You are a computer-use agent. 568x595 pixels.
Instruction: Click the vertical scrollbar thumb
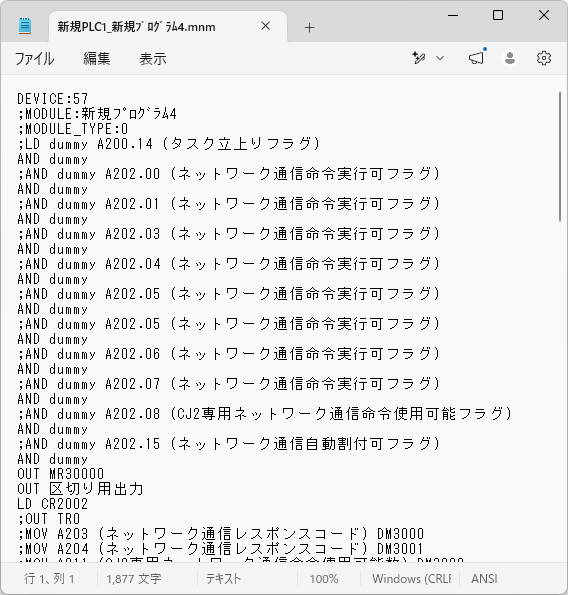coord(560,156)
